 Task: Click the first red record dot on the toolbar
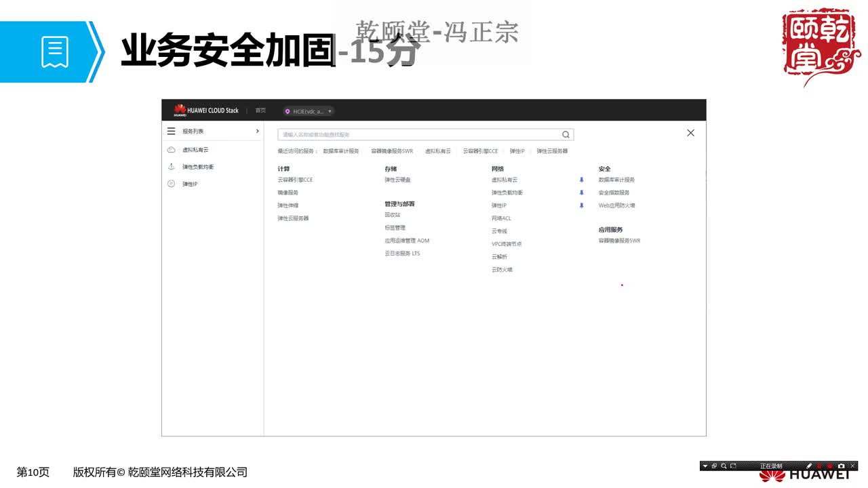[818, 466]
